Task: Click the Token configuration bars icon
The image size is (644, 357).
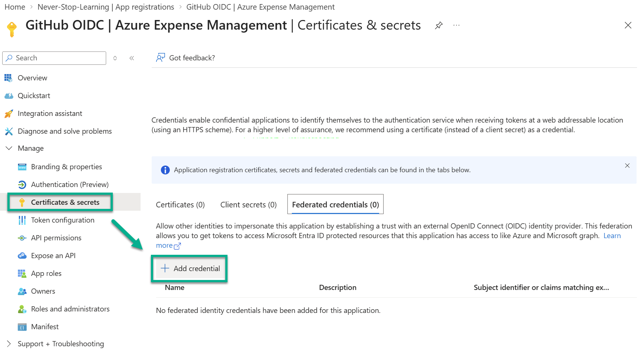Action: 22,220
